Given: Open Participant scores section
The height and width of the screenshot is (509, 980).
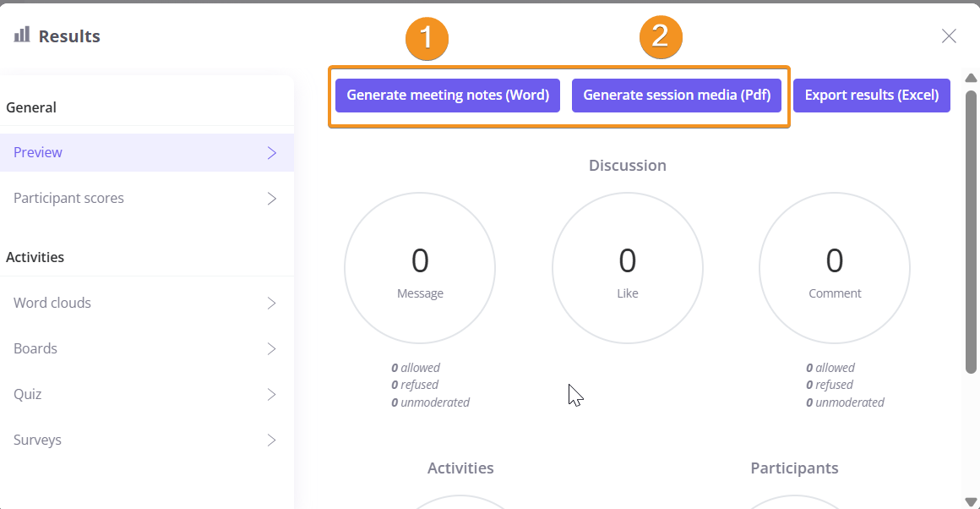Looking at the screenshot, I should point(68,198).
